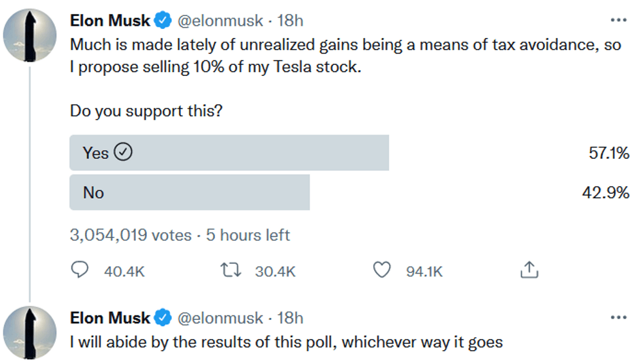Click Elon Musk name on first tweet
This screenshot has height=363, width=644.
(x=109, y=21)
